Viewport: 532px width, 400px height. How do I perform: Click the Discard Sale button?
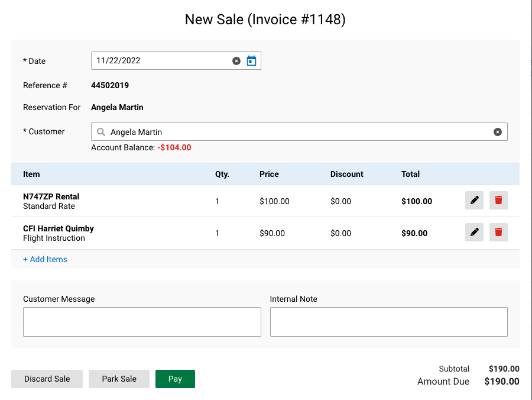click(47, 379)
